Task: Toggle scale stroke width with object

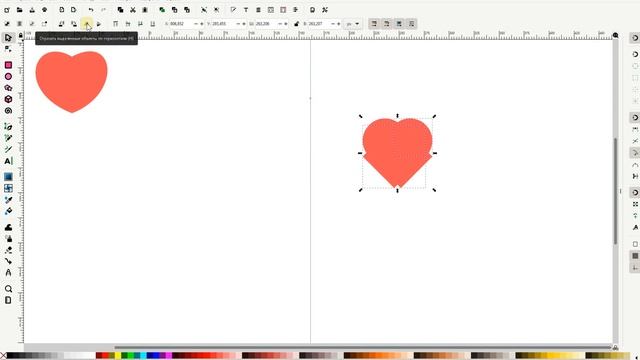Action: (374, 24)
